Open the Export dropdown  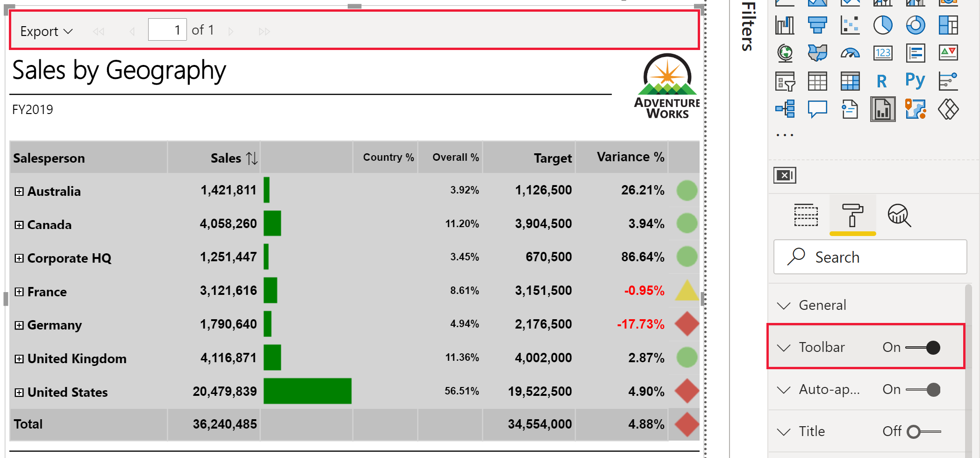click(x=46, y=31)
